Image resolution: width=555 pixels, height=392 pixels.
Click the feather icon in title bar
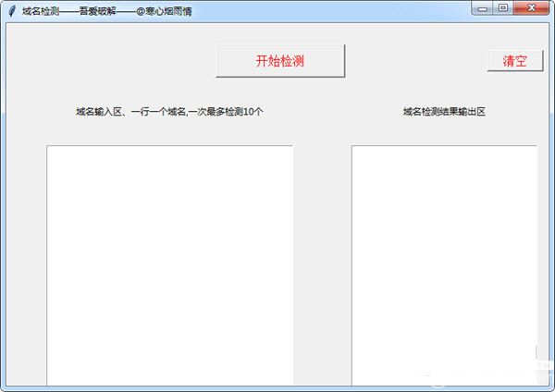click(12, 11)
